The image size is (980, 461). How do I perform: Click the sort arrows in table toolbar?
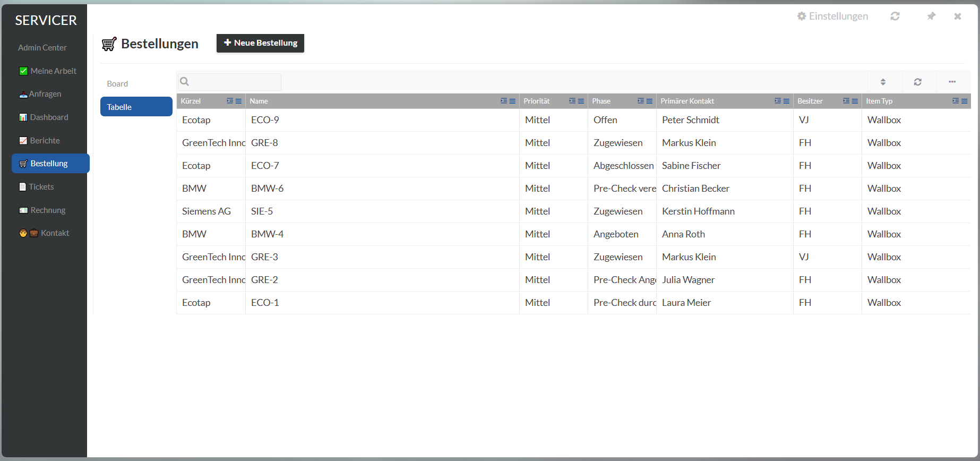[883, 82]
